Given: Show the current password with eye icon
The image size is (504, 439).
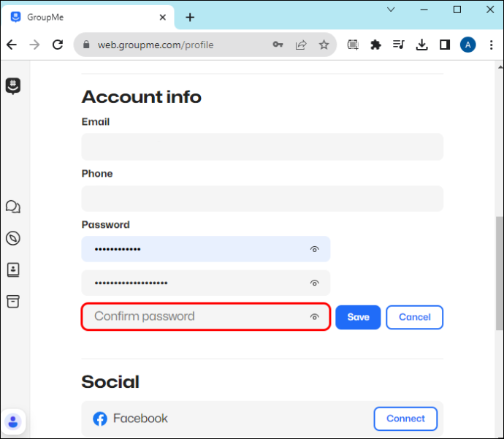Looking at the screenshot, I should [x=314, y=249].
